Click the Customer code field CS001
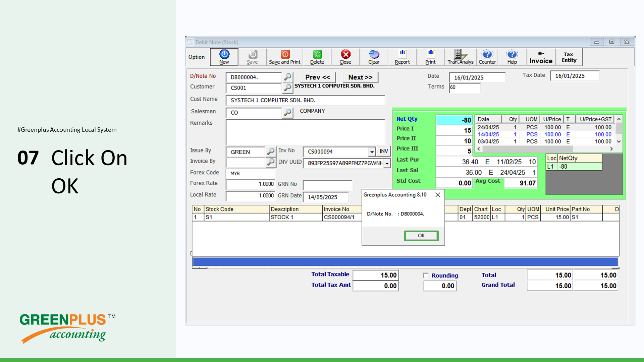Viewport: 644px width, 362px height. [254, 88]
